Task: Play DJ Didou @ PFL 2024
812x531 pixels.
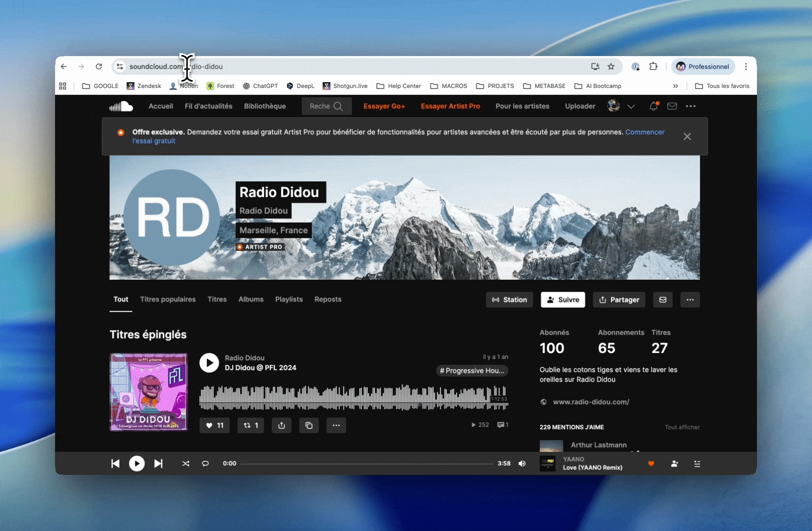Action: click(x=209, y=363)
